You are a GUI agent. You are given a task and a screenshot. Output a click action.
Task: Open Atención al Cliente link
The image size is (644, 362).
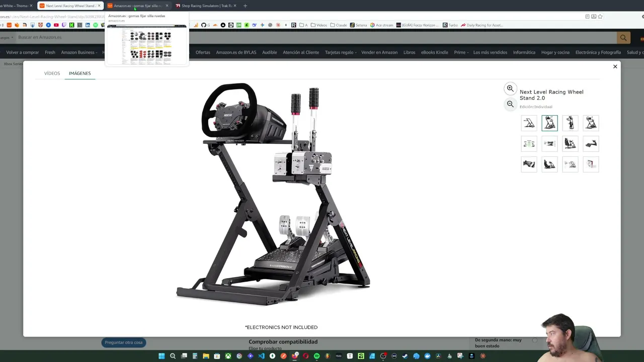coord(301,52)
